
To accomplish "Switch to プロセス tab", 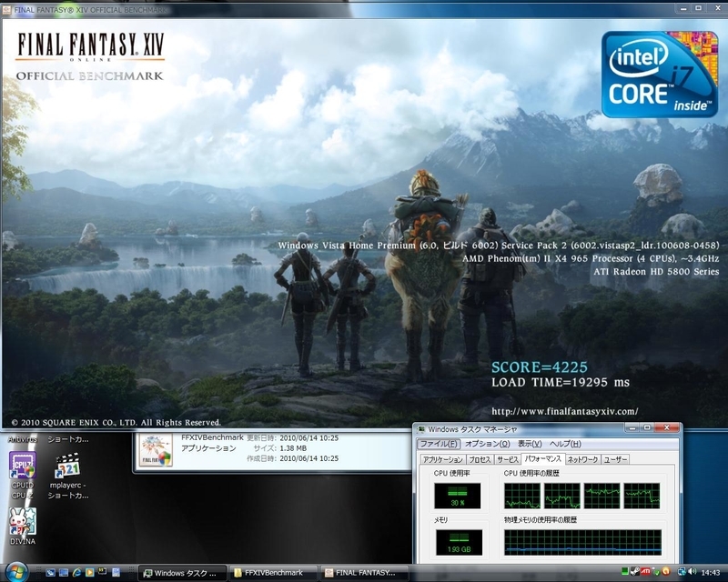I will coord(480,459).
